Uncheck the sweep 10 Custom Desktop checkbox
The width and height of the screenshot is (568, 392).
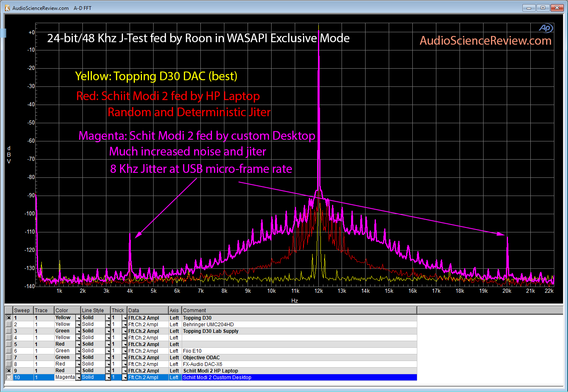pos(9,377)
